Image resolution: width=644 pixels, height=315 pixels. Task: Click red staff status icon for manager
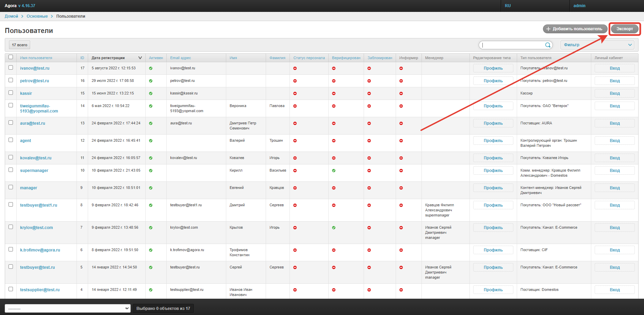point(295,188)
